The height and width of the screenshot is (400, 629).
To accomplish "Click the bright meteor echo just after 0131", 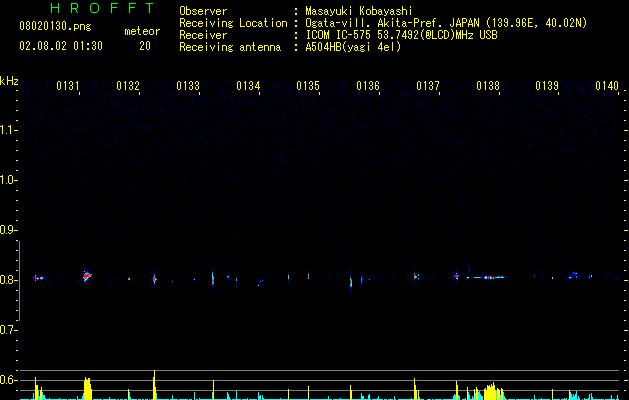I will [87, 276].
